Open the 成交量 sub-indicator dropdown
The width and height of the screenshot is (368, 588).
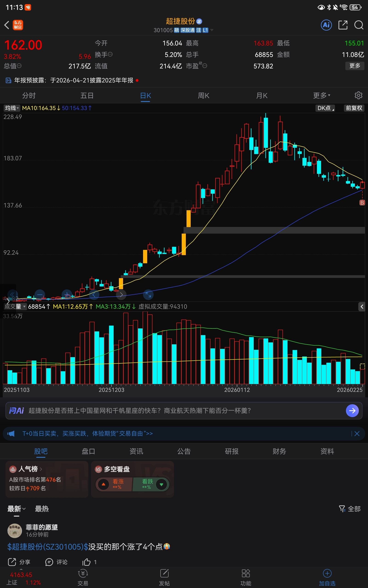click(x=15, y=306)
